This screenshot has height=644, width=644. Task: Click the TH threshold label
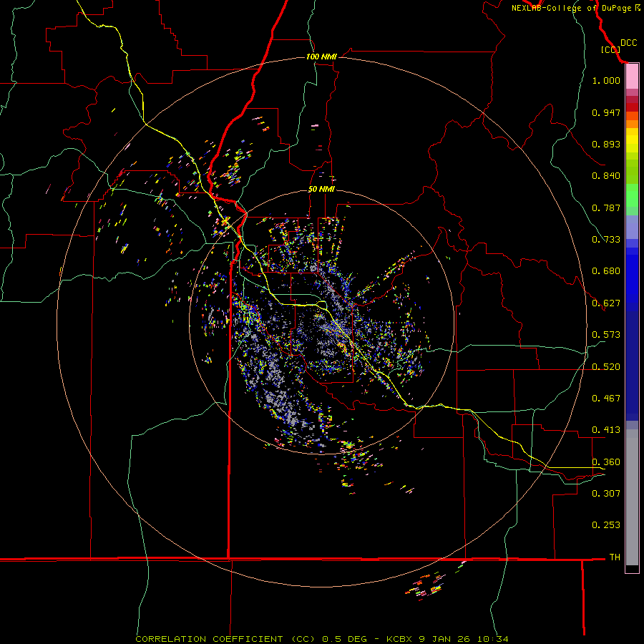click(615, 557)
